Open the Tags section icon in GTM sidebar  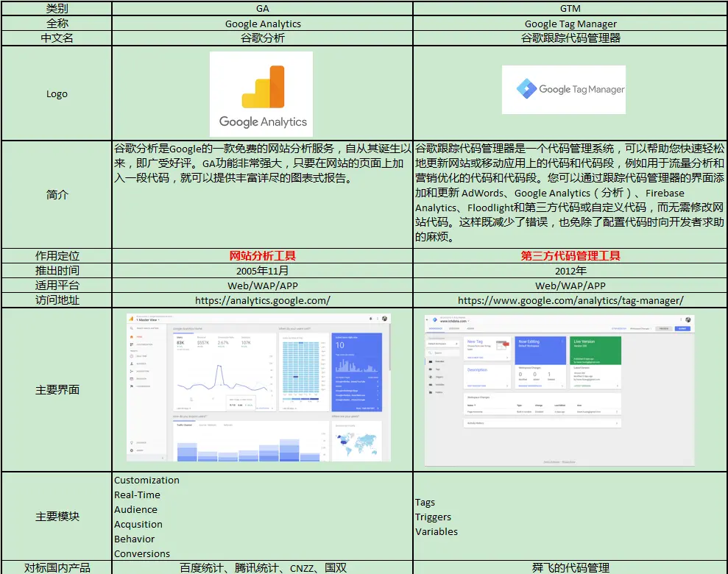[431, 369]
